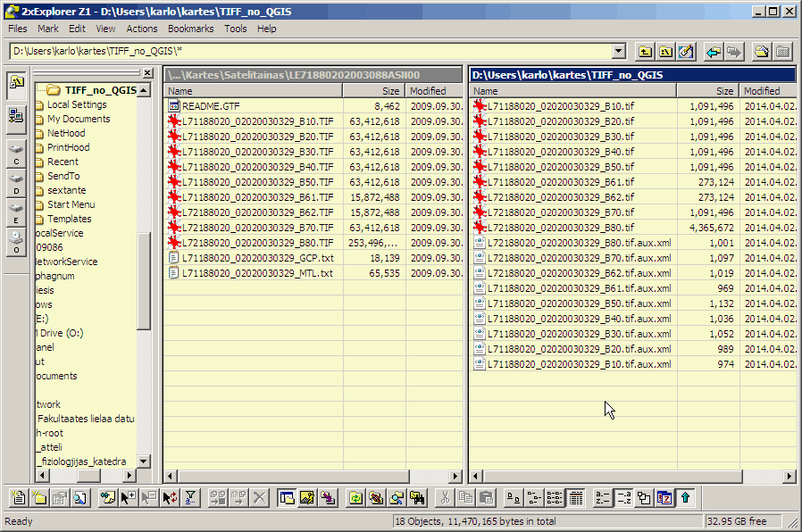
Task: Toggle the details view button
Action: [x=575, y=498]
